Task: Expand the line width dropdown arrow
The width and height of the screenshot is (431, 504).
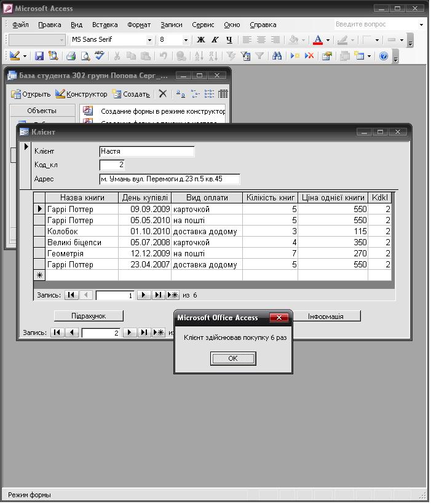Action: click(x=377, y=40)
